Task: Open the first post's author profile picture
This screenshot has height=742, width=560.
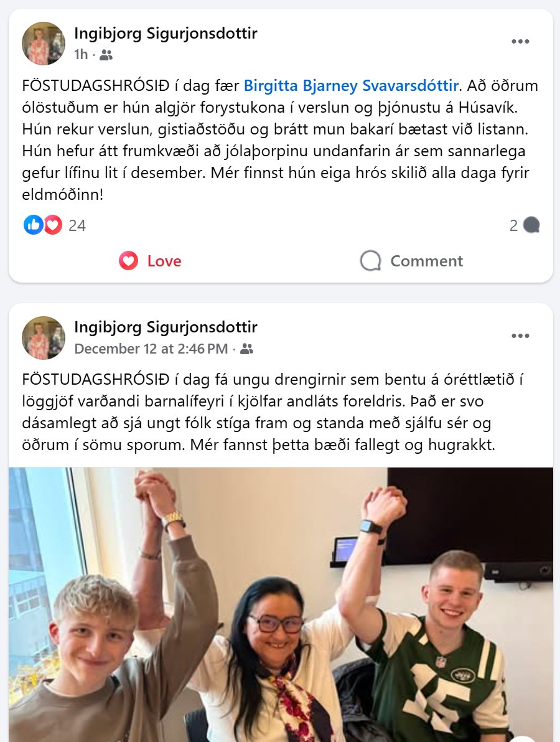Action: (44, 44)
